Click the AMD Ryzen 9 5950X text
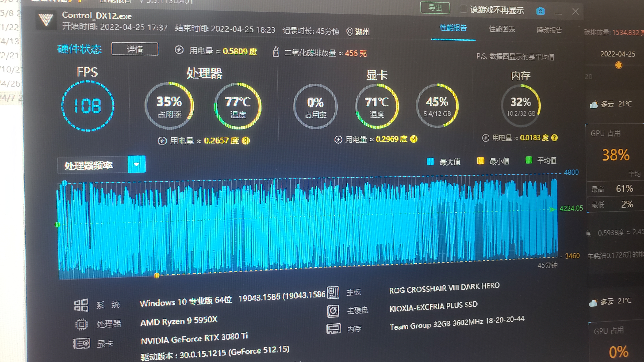 click(x=179, y=321)
